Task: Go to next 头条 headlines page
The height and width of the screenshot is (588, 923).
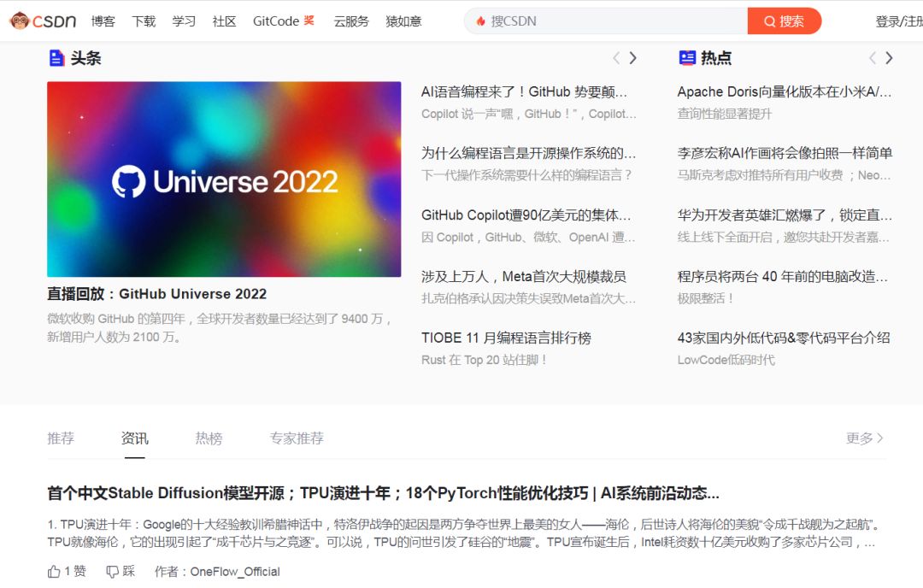Action: click(632, 57)
